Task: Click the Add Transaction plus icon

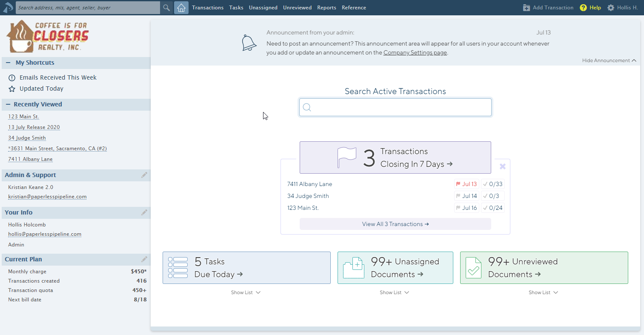Action: pos(527,8)
